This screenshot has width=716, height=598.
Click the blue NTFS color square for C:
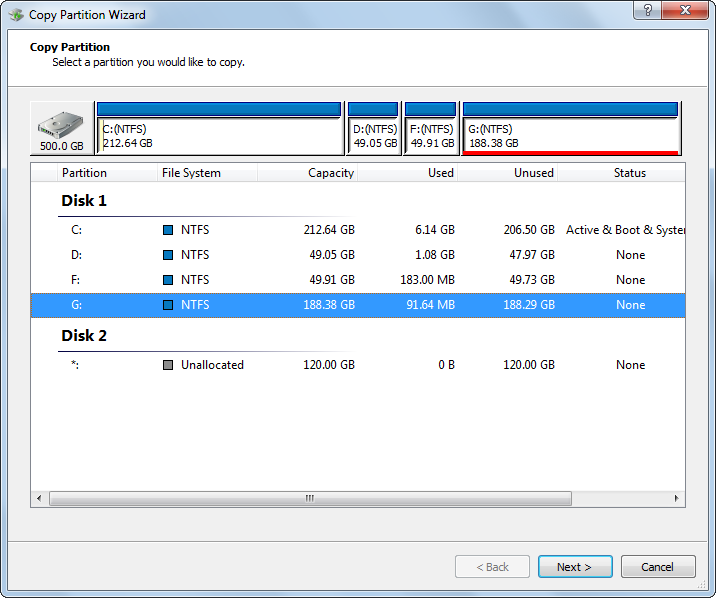168,230
